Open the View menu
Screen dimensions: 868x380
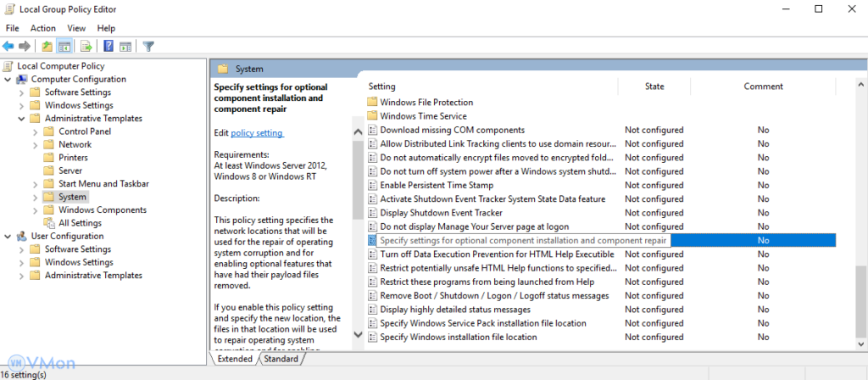pos(76,28)
